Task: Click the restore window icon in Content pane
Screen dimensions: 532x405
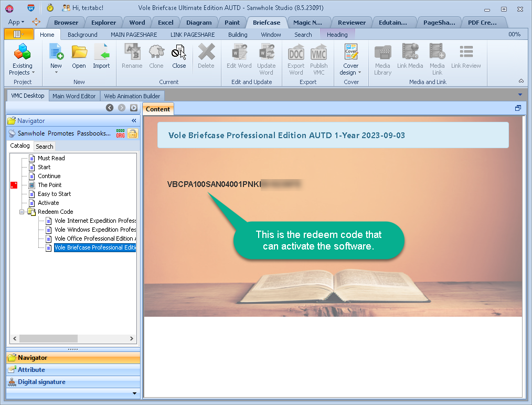Action: [x=518, y=108]
